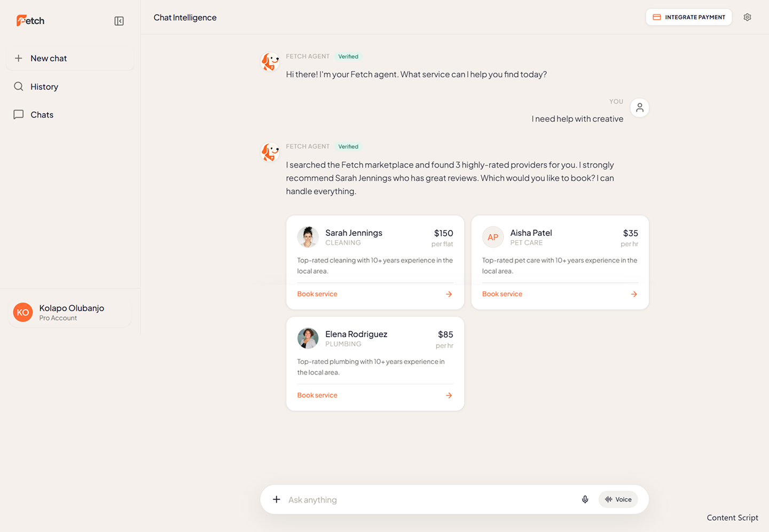Click the PLUMBING category label
Screen dimensions: 769x532
pyautogui.click(x=343, y=344)
